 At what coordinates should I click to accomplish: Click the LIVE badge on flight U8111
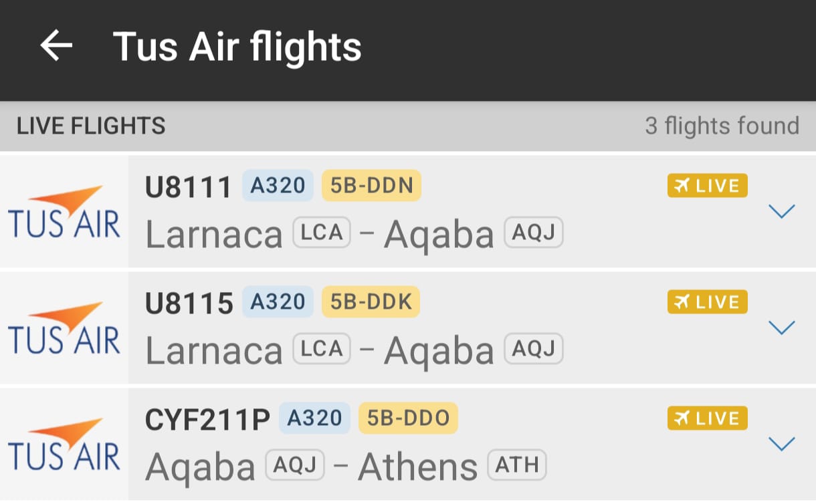point(707,186)
